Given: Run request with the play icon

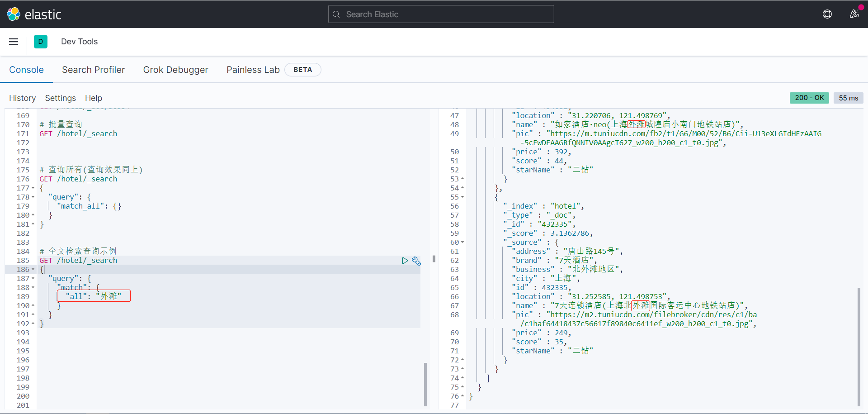Looking at the screenshot, I should click(x=405, y=261).
